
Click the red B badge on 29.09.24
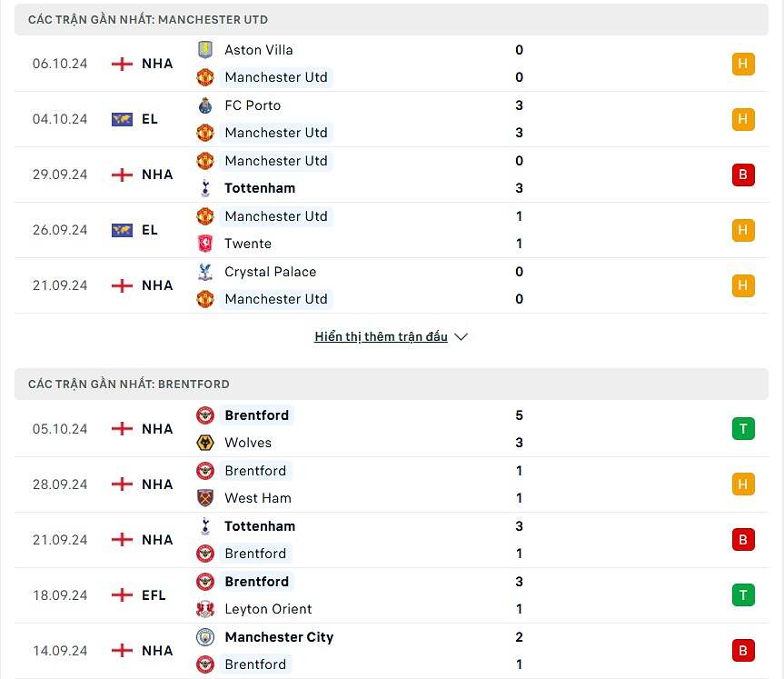[x=743, y=175]
